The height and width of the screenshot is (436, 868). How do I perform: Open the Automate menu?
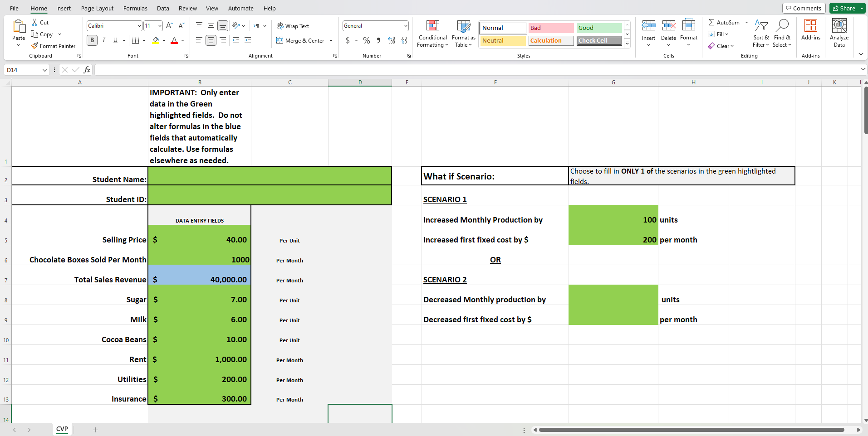[240, 8]
